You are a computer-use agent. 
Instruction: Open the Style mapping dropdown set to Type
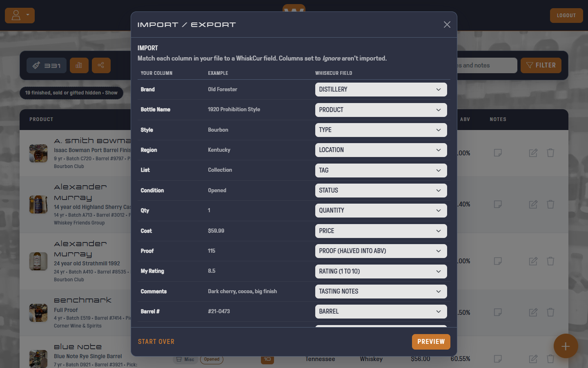pos(381,130)
